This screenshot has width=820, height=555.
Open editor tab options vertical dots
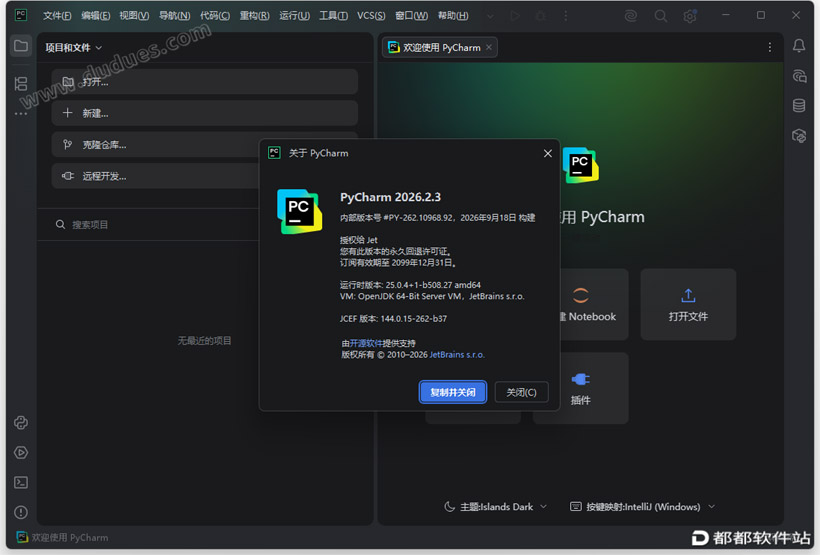(x=769, y=48)
